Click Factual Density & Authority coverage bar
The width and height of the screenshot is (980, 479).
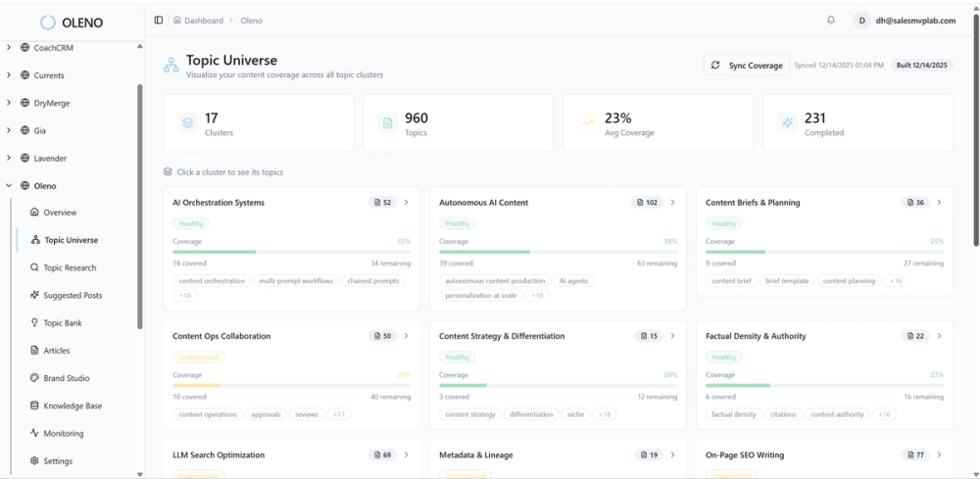(824, 385)
